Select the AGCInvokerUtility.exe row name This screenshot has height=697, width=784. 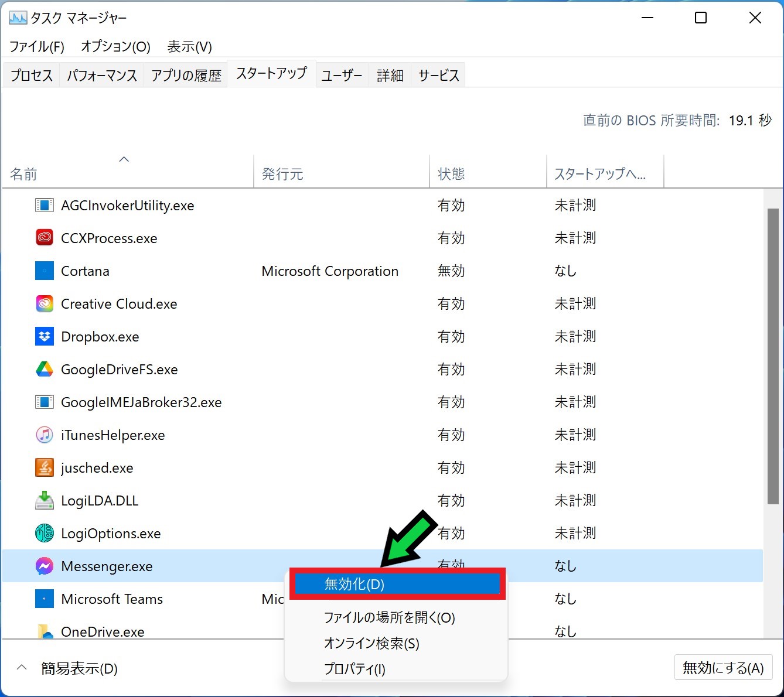point(127,206)
